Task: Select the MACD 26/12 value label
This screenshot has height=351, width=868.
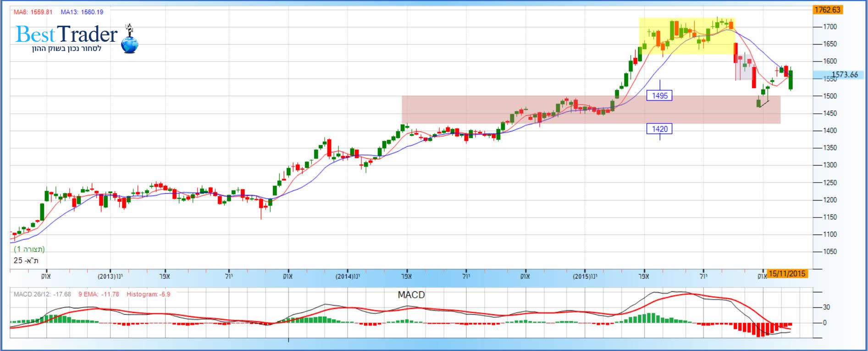Action: coord(42,294)
